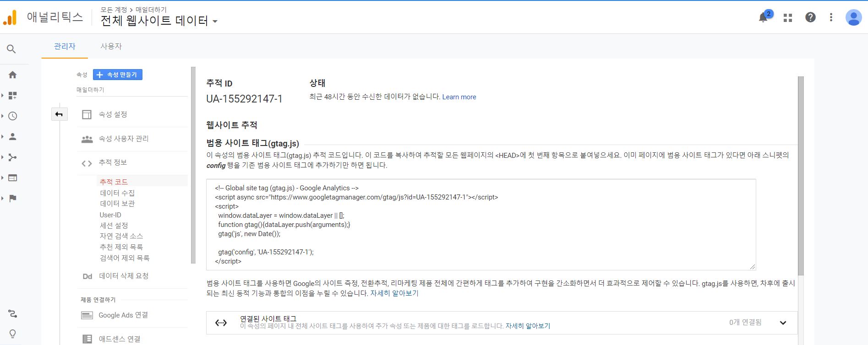Open notifications bell with badge 2

(764, 17)
